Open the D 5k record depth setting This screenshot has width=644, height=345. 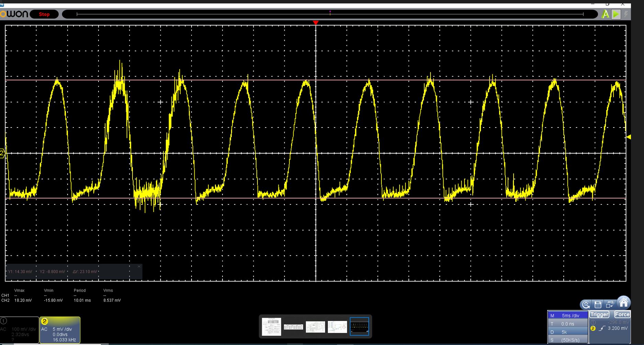click(567, 332)
